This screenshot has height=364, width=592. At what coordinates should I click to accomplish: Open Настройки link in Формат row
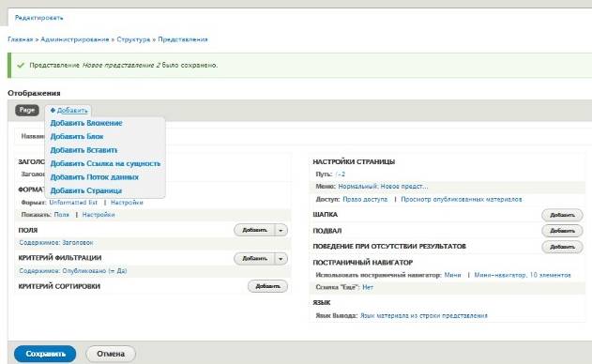127,203
